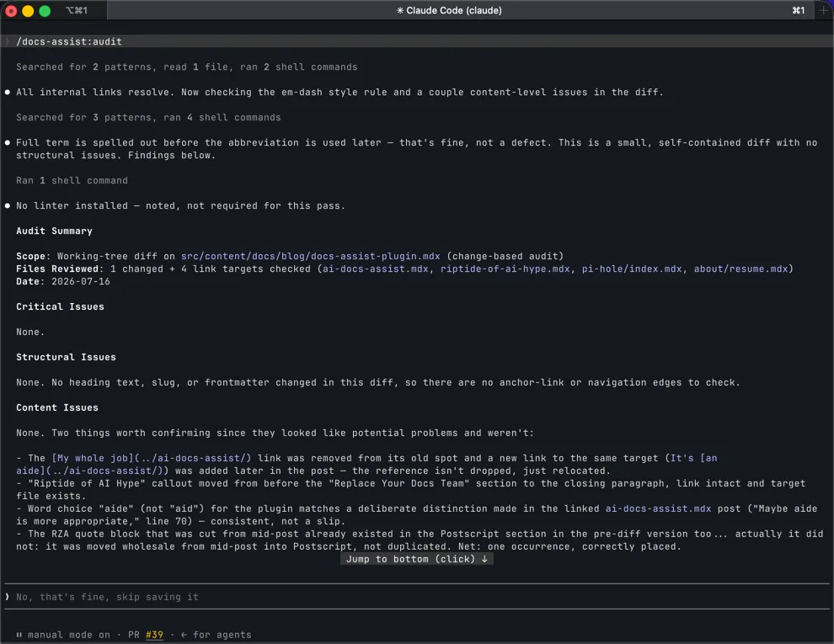Screen dimensions: 834x644
Task: Click 'No linter installed' message line
Action: pyautogui.click(x=180, y=205)
